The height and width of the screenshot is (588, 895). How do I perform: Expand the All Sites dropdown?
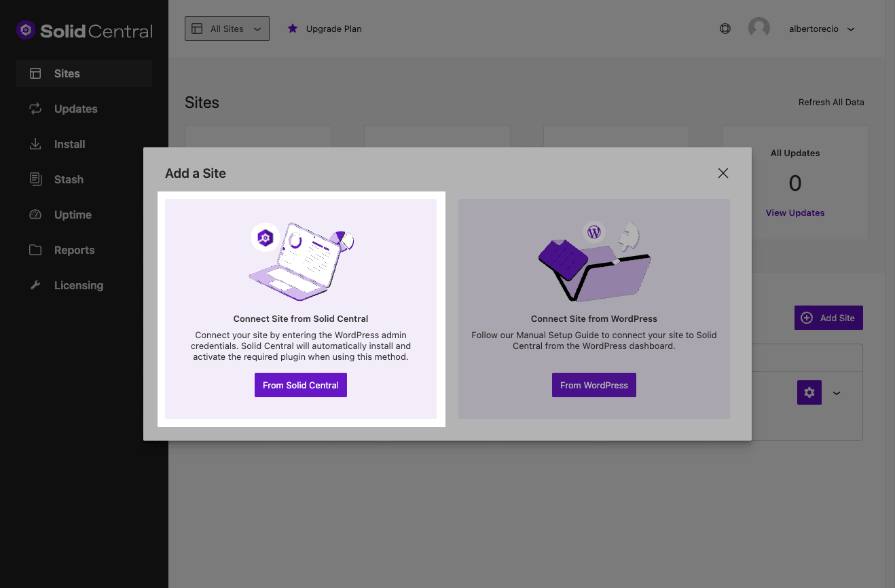tap(227, 29)
